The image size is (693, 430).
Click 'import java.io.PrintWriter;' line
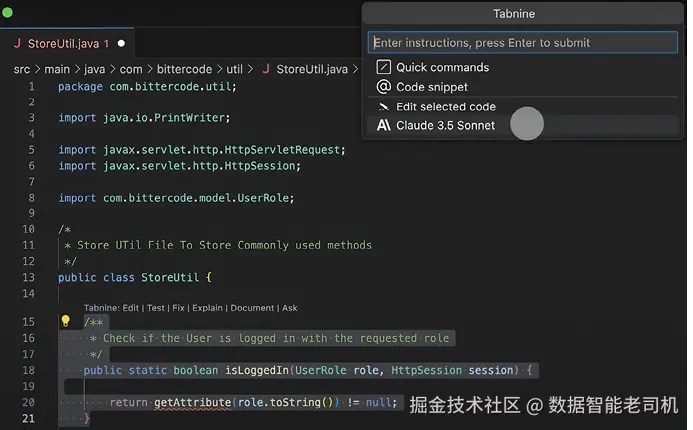(144, 118)
